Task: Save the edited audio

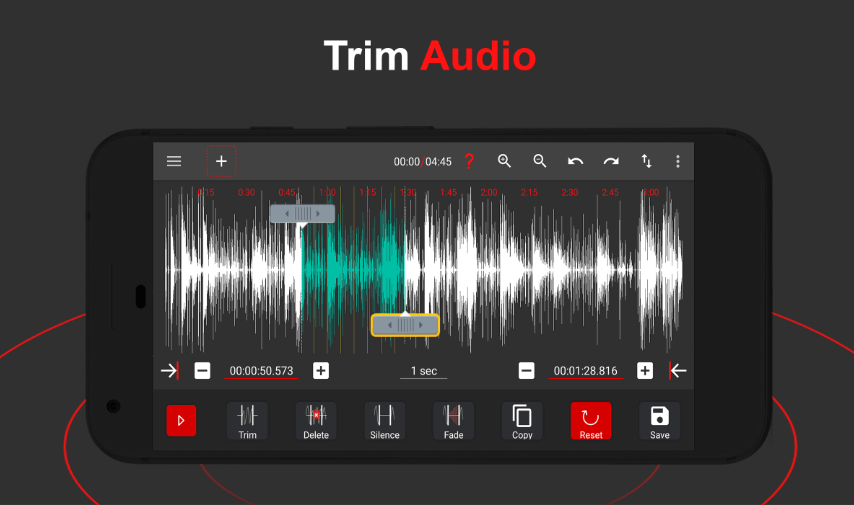Action: tap(660, 421)
